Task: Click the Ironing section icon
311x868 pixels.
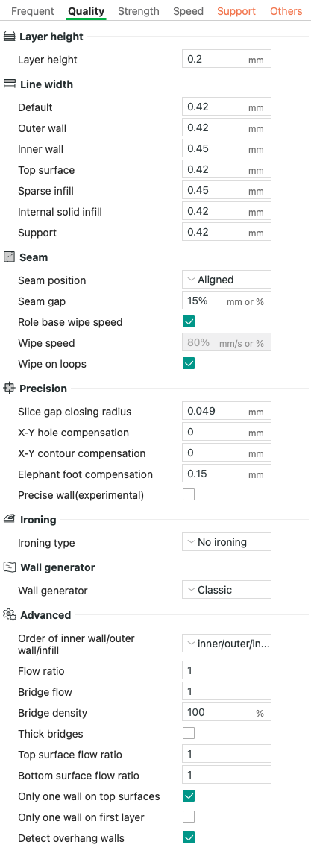Action: click(x=10, y=519)
